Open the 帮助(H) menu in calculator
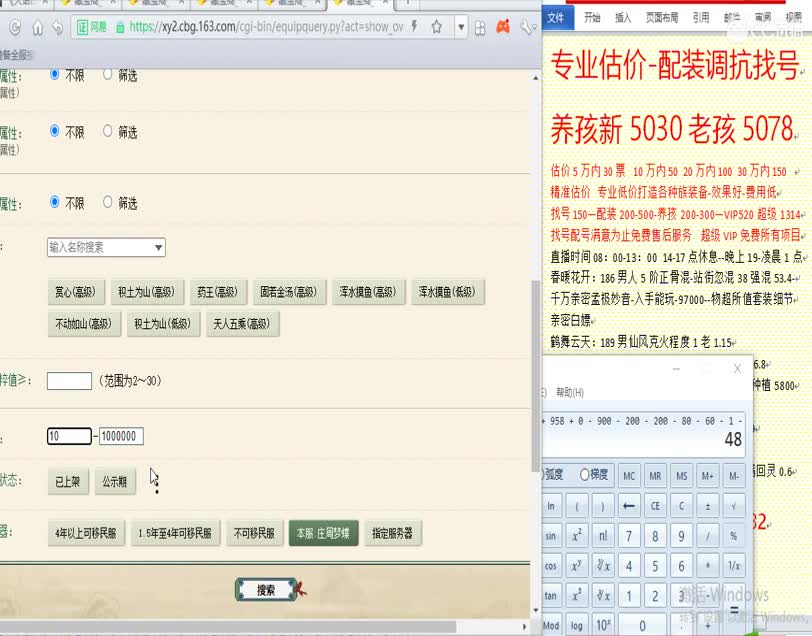 coord(570,393)
